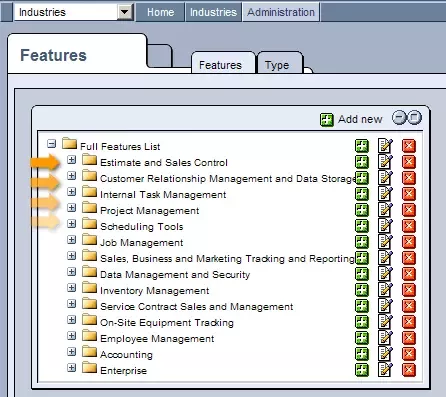Image resolution: width=446 pixels, height=397 pixels.
Task: Open the Industries navigation tab
Action: 213,12
